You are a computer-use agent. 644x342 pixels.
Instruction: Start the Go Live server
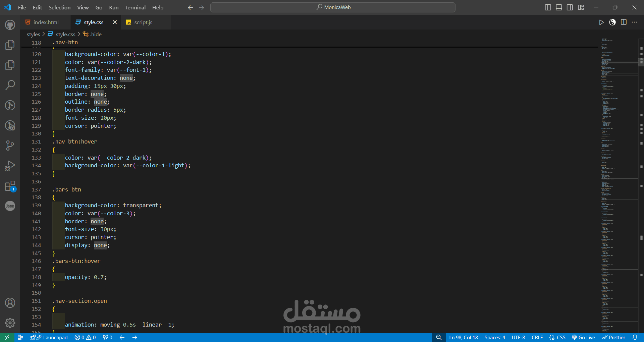(584, 337)
